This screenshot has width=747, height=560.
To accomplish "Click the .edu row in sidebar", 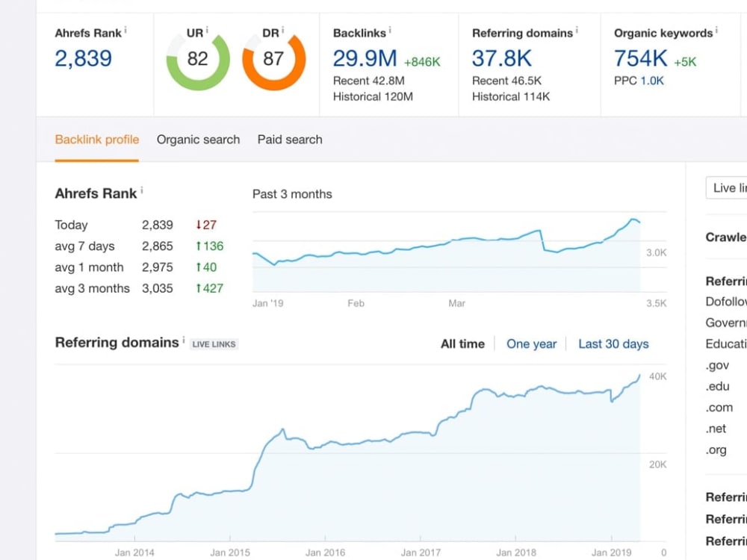I will tap(717, 386).
